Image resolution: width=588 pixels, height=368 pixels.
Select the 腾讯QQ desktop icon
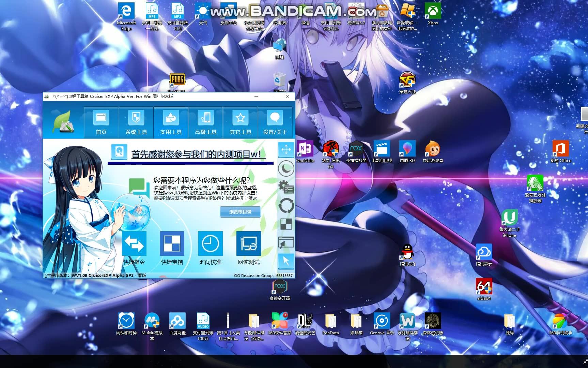point(407,255)
